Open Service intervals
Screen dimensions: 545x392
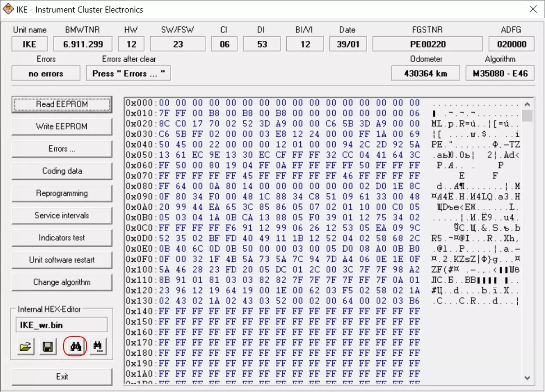tap(61, 216)
